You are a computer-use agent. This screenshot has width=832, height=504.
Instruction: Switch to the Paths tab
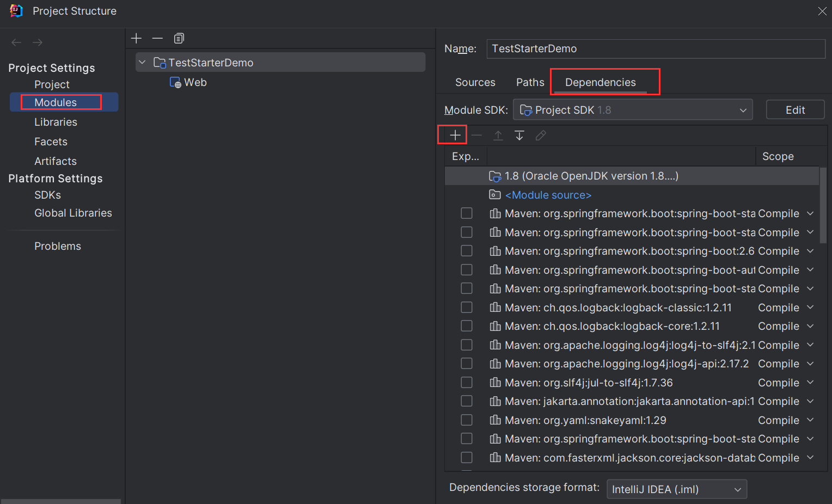530,82
